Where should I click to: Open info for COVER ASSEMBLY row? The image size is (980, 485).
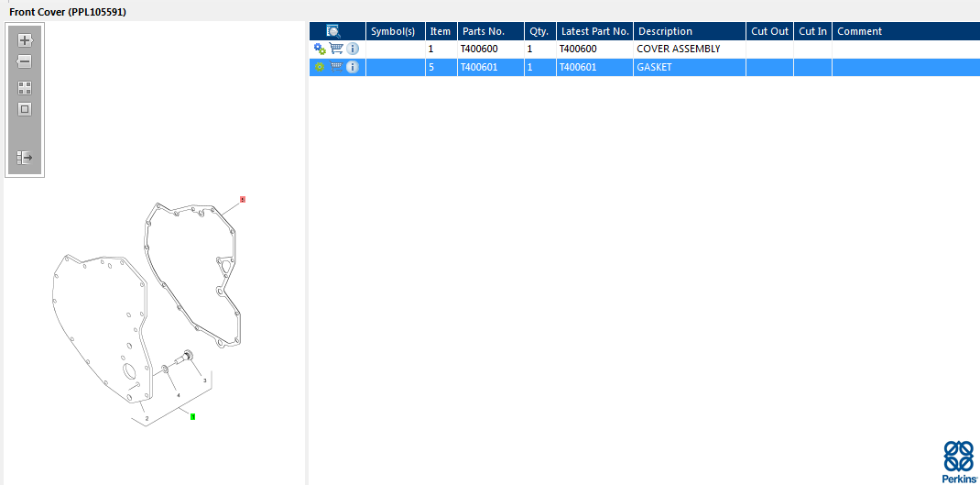click(x=353, y=49)
